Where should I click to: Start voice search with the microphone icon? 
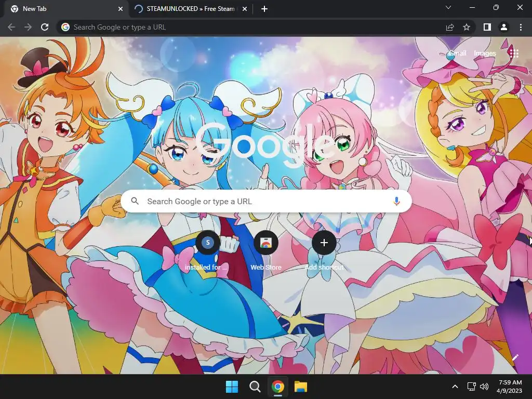point(396,201)
